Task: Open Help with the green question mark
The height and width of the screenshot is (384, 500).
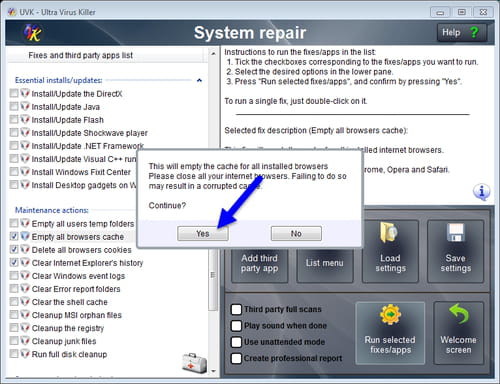Action: [x=462, y=32]
